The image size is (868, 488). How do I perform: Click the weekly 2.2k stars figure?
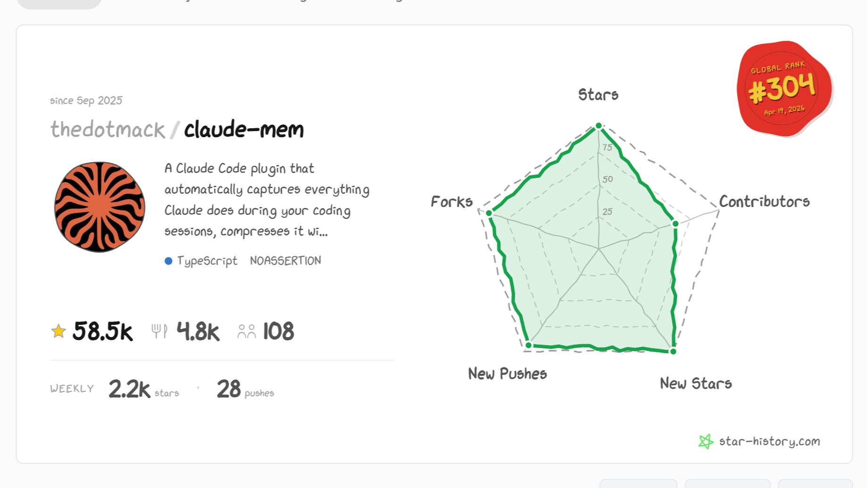click(x=129, y=389)
